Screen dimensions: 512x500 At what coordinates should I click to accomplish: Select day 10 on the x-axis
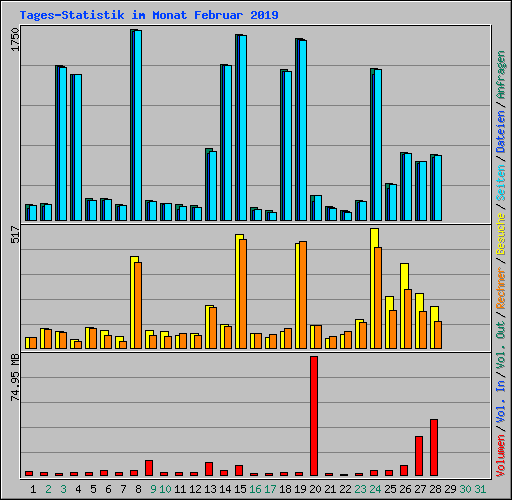tap(165, 489)
